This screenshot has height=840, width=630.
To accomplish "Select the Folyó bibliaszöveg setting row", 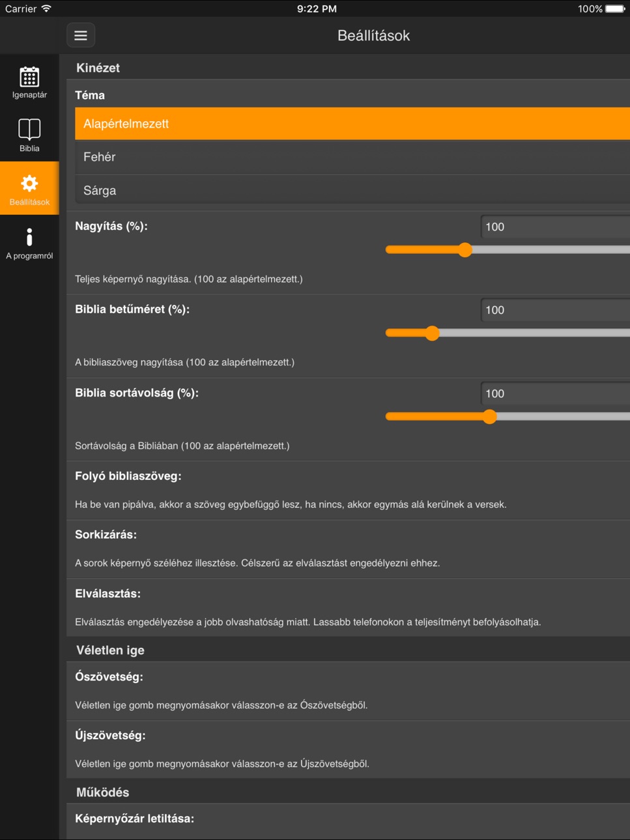I will (349, 490).
